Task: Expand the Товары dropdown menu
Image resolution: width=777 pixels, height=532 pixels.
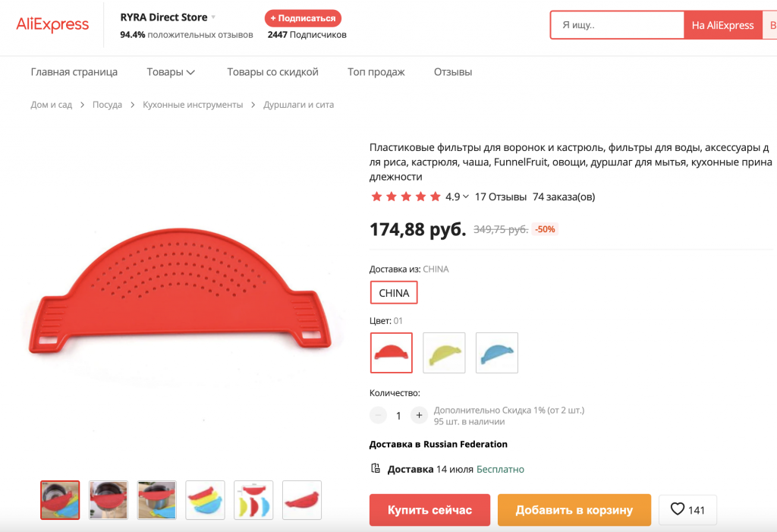Action: click(171, 72)
